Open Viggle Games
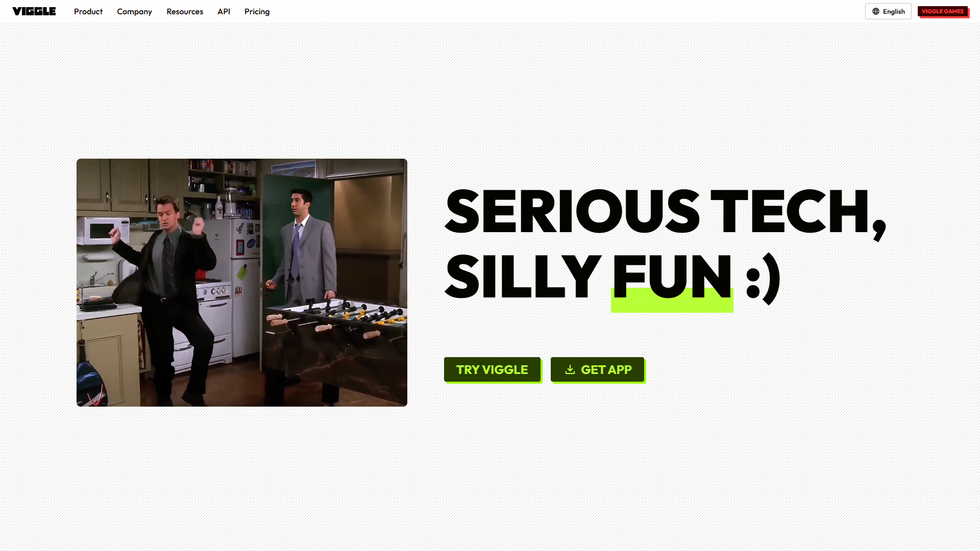This screenshot has height=551, width=980. pos(943,11)
